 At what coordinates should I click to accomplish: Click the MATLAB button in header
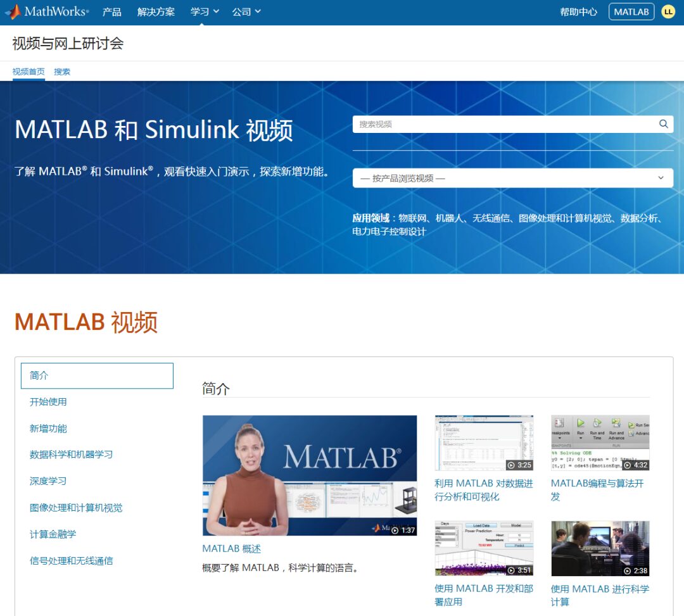click(x=631, y=12)
